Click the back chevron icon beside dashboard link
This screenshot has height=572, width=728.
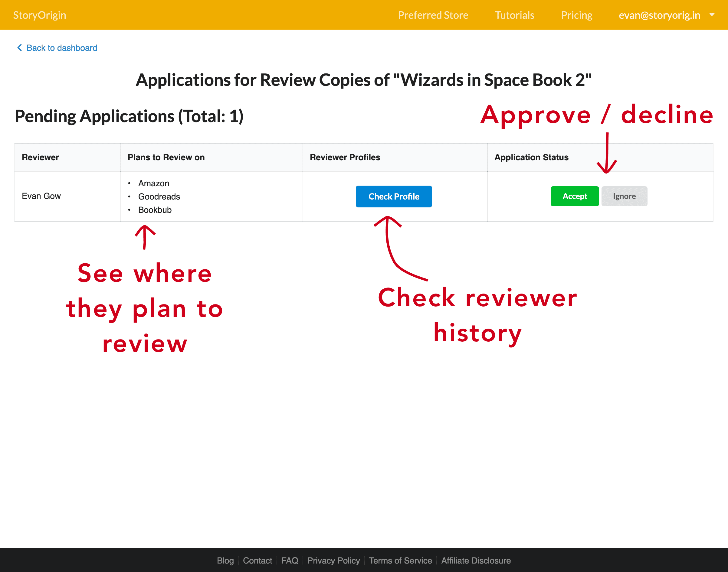pyautogui.click(x=19, y=48)
